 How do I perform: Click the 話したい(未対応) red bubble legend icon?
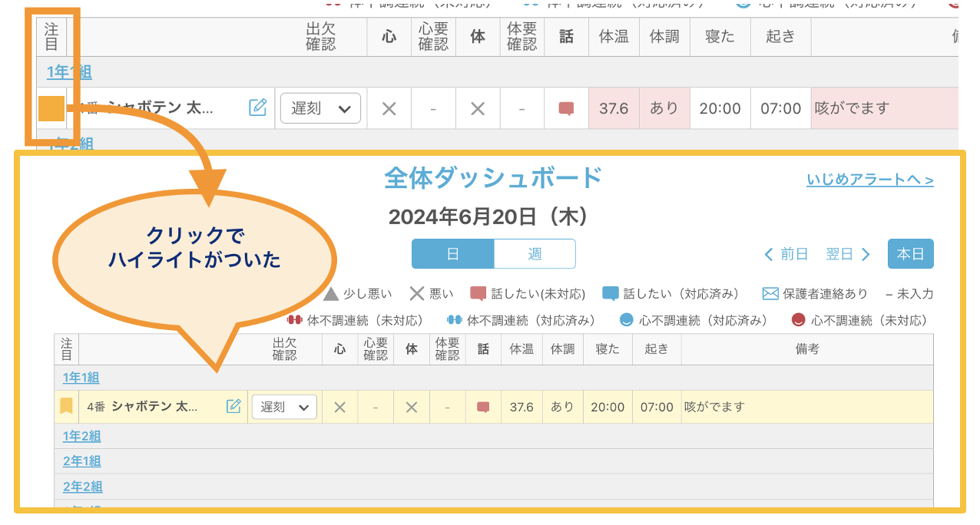tap(478, 293)
